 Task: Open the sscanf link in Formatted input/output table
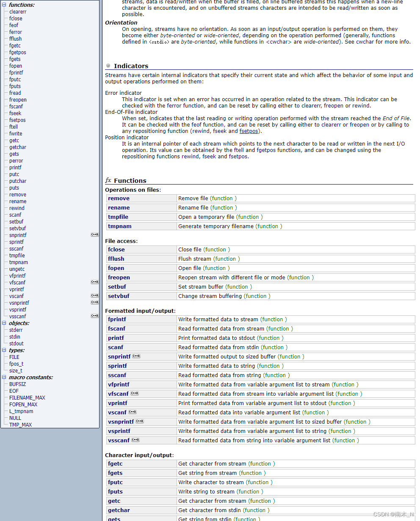coord(117,375)
